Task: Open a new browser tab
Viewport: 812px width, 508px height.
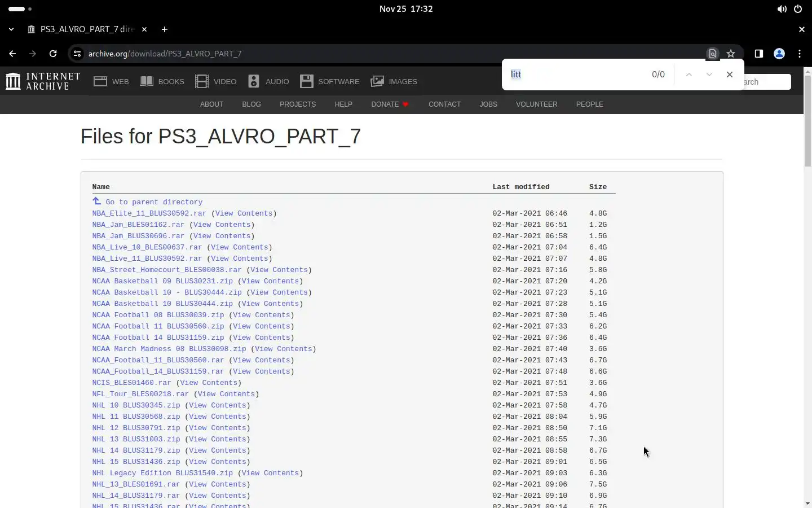Action: (x=165, y=29)
